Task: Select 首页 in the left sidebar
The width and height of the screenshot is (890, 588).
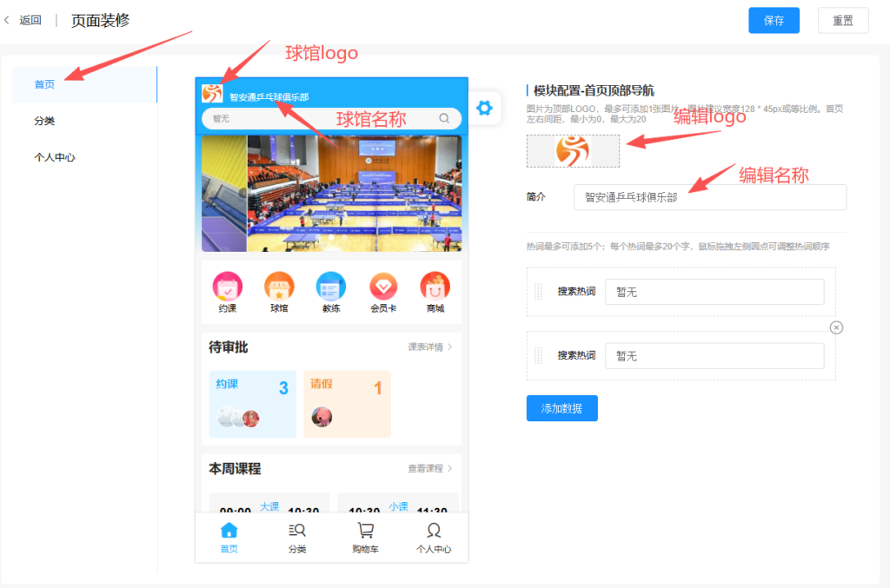Action: [x=45, y=84]
